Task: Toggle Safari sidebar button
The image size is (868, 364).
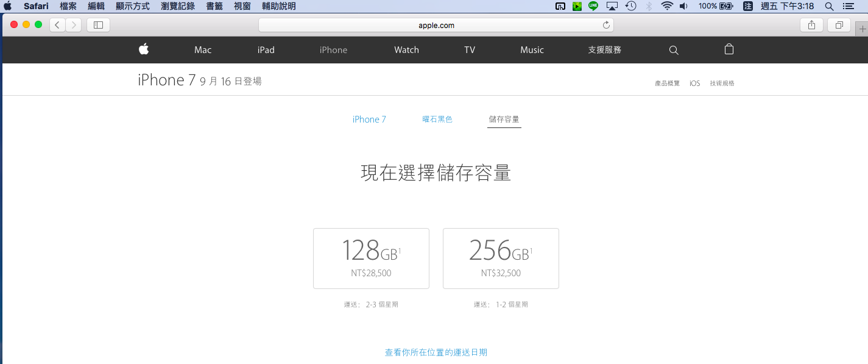Action: pyautogui.click(x=98, y=25)
